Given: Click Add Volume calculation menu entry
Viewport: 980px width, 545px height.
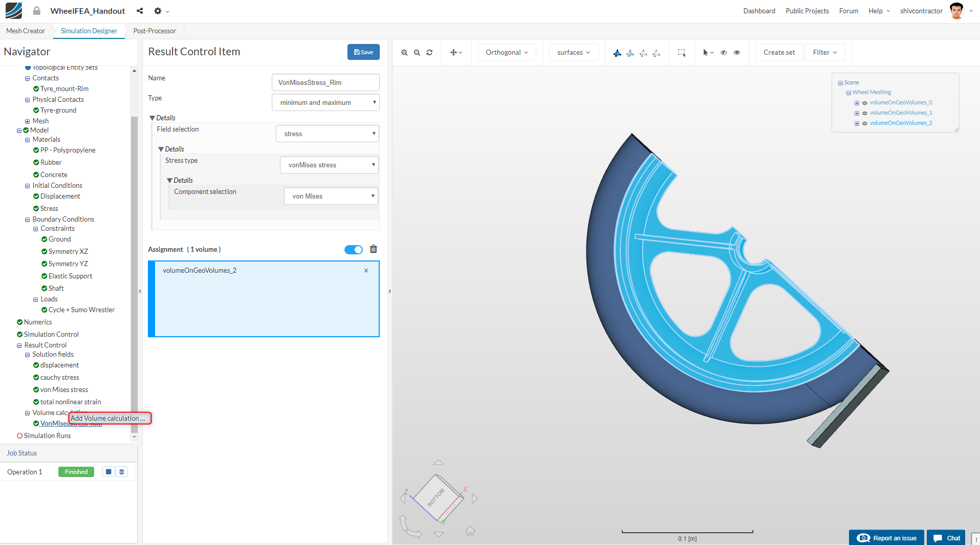Looking at the screenshot, I should pos(110,419).
